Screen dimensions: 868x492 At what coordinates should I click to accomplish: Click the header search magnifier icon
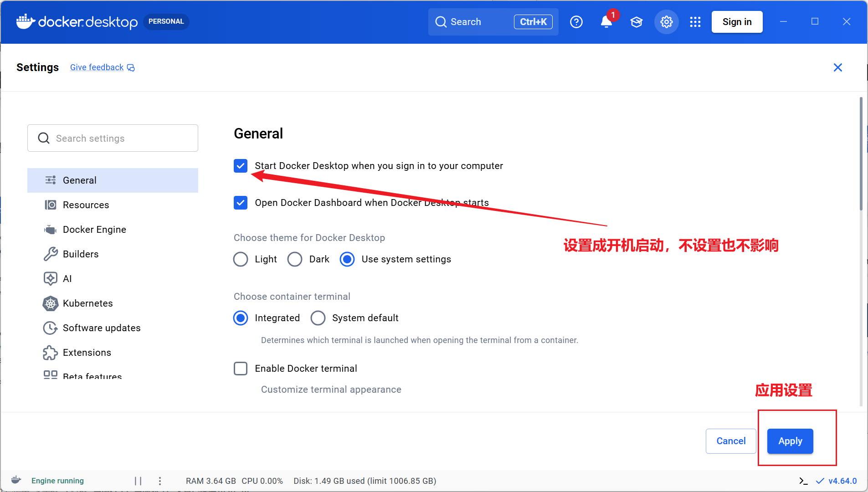(x=441, y=22)
